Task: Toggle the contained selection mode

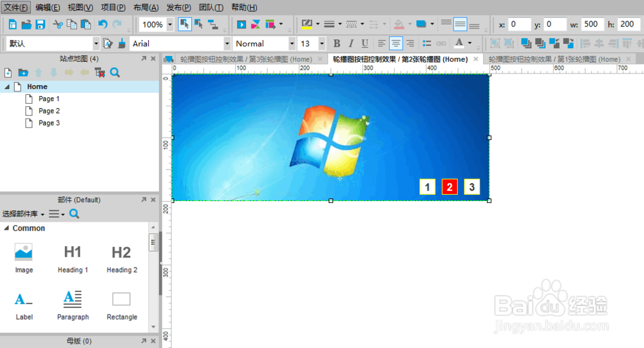Action: pyautogui.click(x=199, y=24)
